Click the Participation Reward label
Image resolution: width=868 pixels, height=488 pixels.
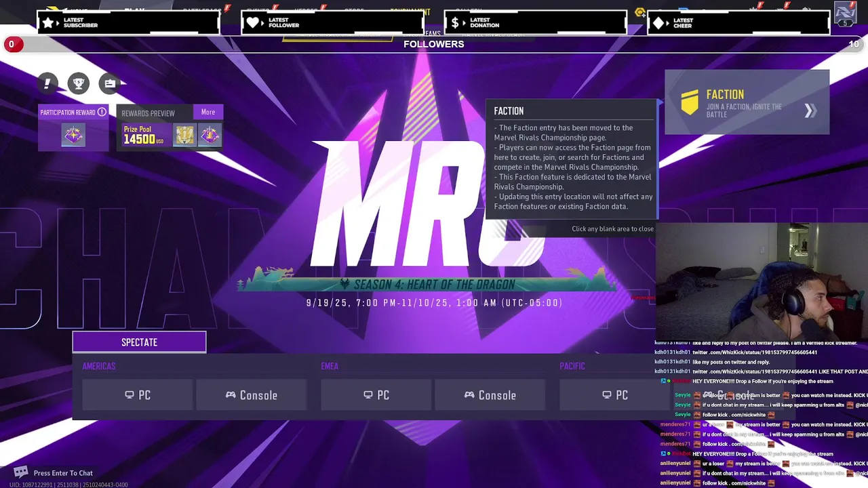[x=68, y=113]
